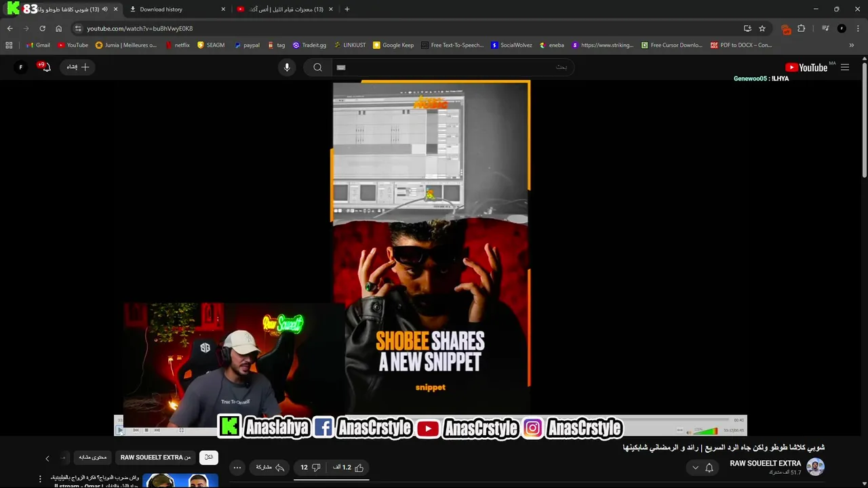Open the YouTube account avatar F
This screenshot has height=488, width=868.
tap(20, 67)
